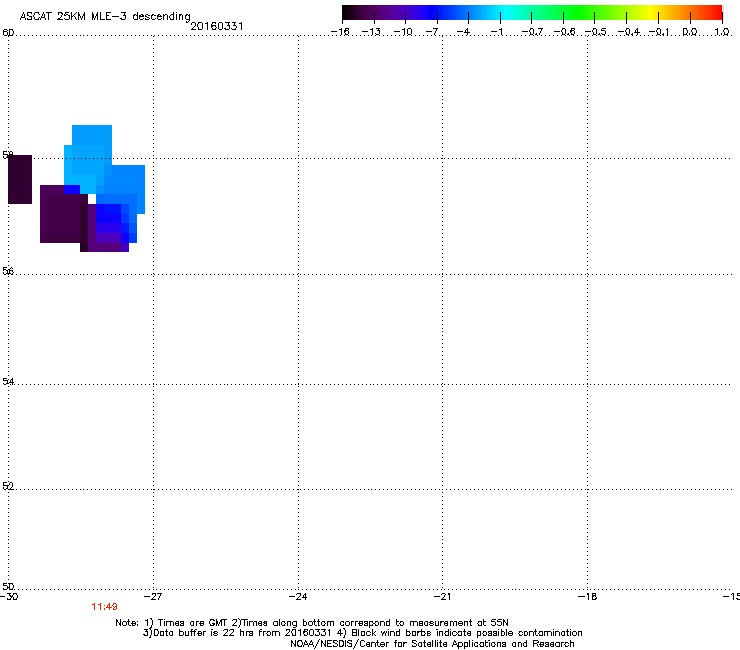The width and height of the screenshot is (740, 650).
Task: Select the note line "Times are GMT"
Action: point(312,623)
